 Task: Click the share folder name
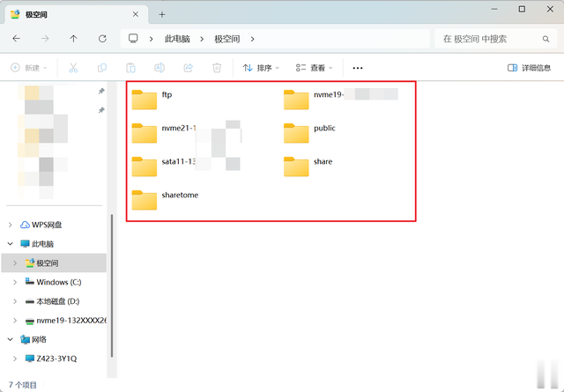pyautogui.click(x=323, y=161)
